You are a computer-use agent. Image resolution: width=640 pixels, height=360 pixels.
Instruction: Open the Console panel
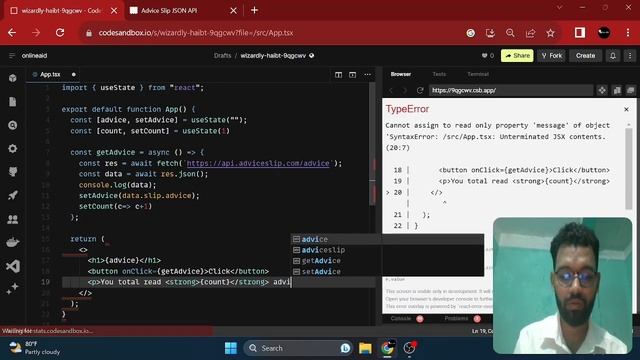[401, 318]
